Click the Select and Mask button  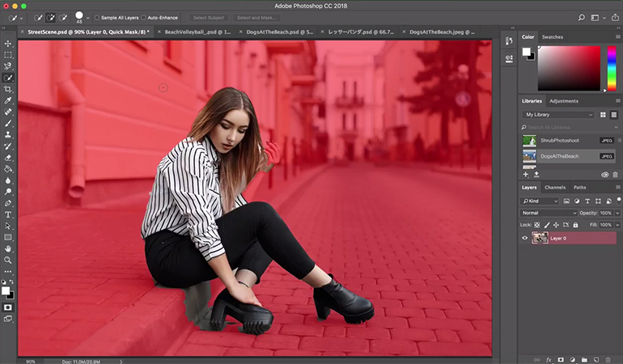click(x=255, y=17)
